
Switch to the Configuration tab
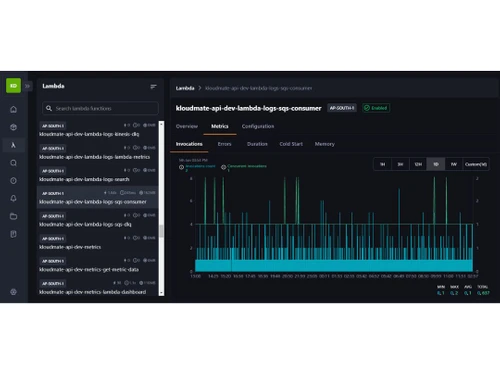258,126
